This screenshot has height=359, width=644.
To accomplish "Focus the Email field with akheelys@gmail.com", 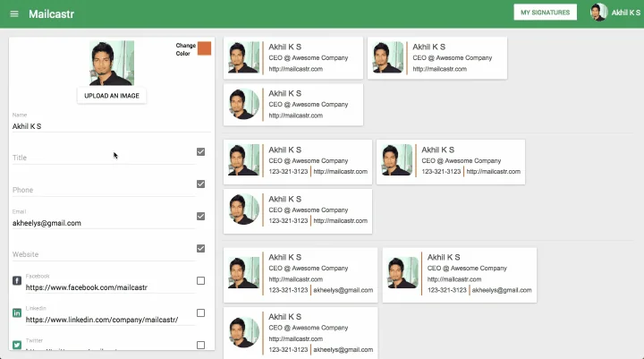I will pyautogui.click(x=104, y=223).
